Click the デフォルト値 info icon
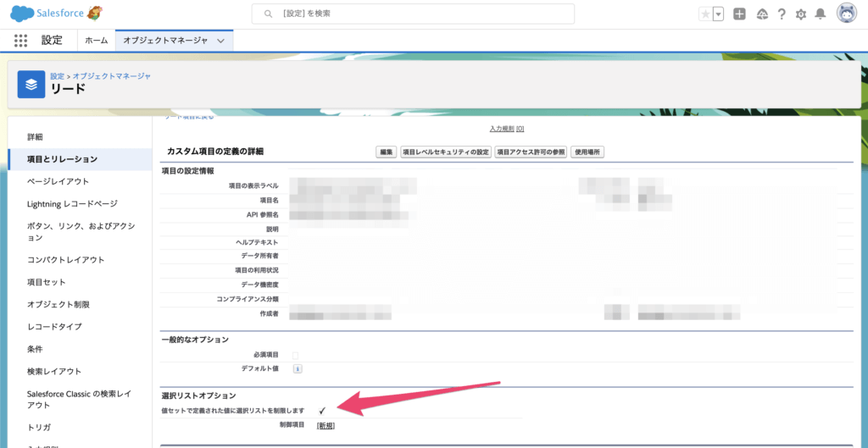This screenshot has height=448, width=868. [298, 369]
